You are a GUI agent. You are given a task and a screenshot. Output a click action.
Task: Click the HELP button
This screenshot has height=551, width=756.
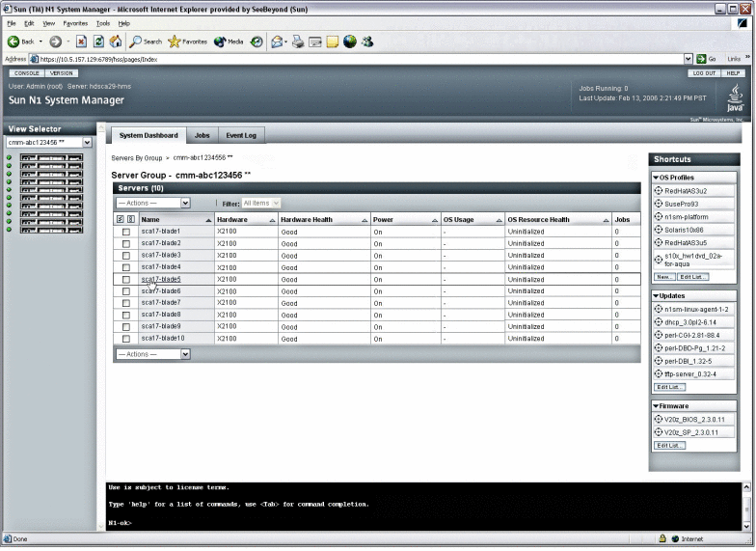click(733, 73)
